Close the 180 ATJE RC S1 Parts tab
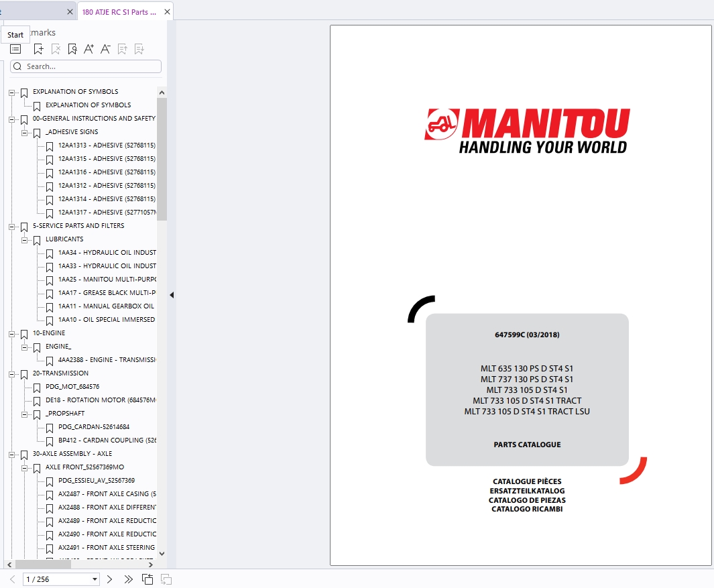Image resolution: width=714 pixels, height=588 pixels. [x=167, y=12]
